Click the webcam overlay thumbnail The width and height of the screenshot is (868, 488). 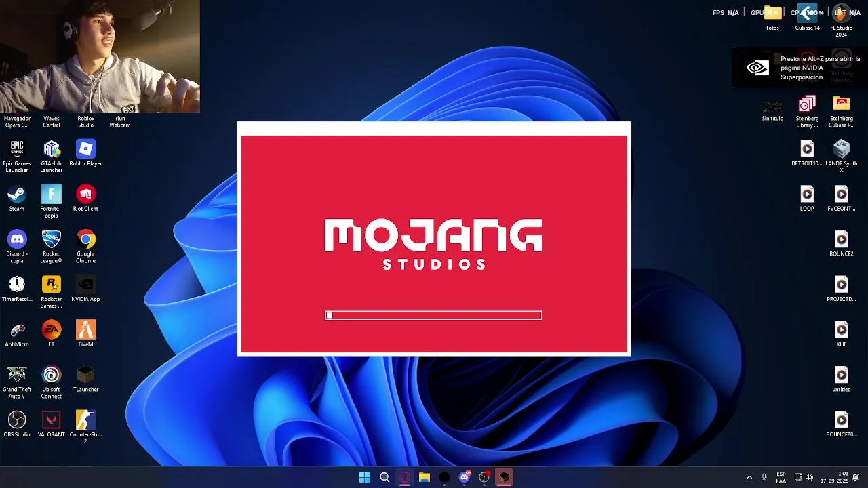(x=100, y=56)
